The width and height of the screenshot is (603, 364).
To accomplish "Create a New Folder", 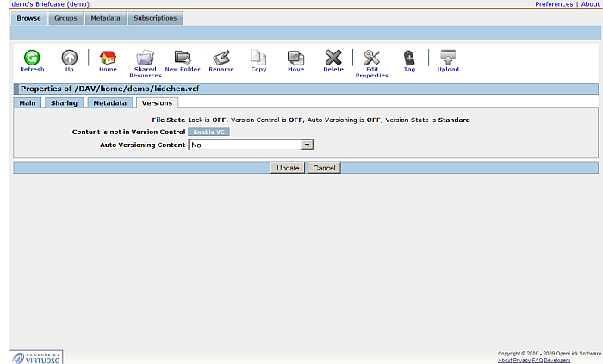I will [183, 59].
